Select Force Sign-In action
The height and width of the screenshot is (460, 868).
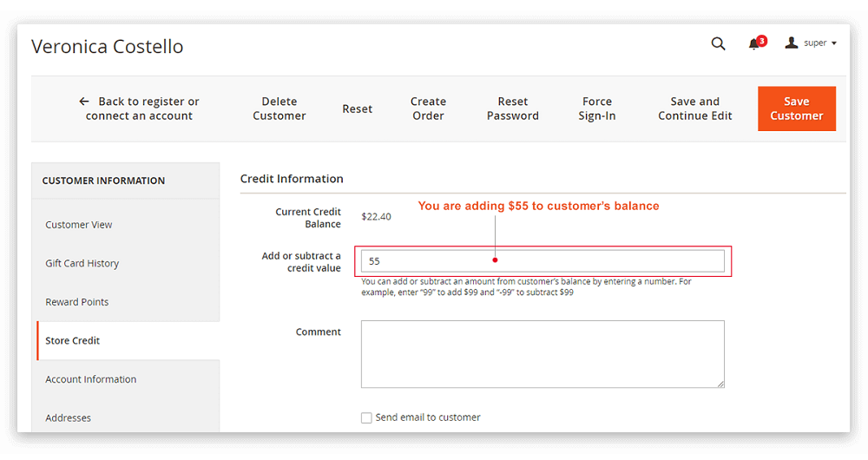pos(597,108)
